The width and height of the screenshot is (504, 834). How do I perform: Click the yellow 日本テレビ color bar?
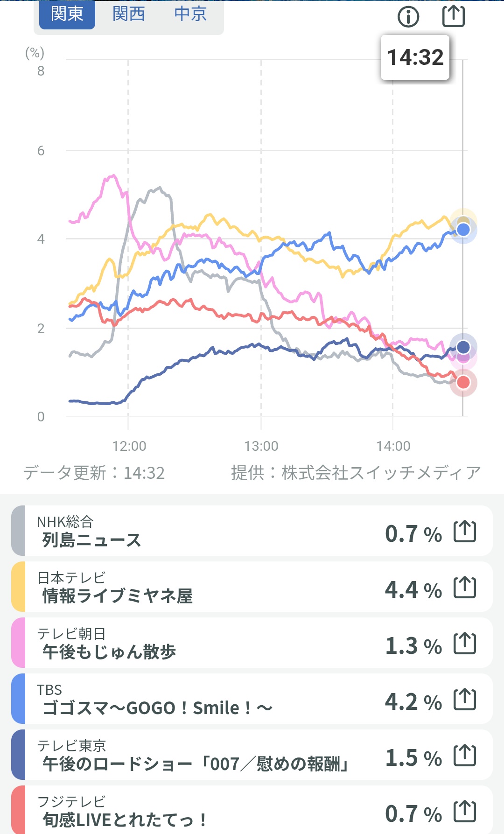tap(18, 587)
